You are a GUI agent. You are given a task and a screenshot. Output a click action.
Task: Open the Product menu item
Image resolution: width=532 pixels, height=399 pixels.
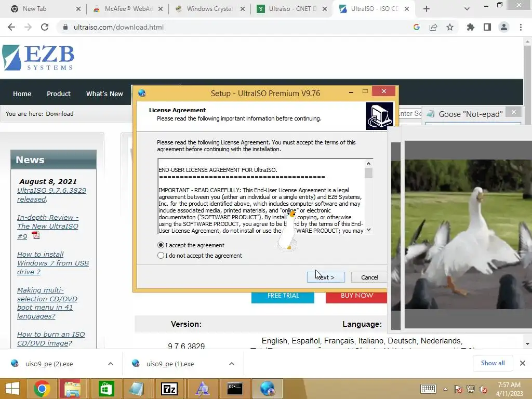coord(59,94)
